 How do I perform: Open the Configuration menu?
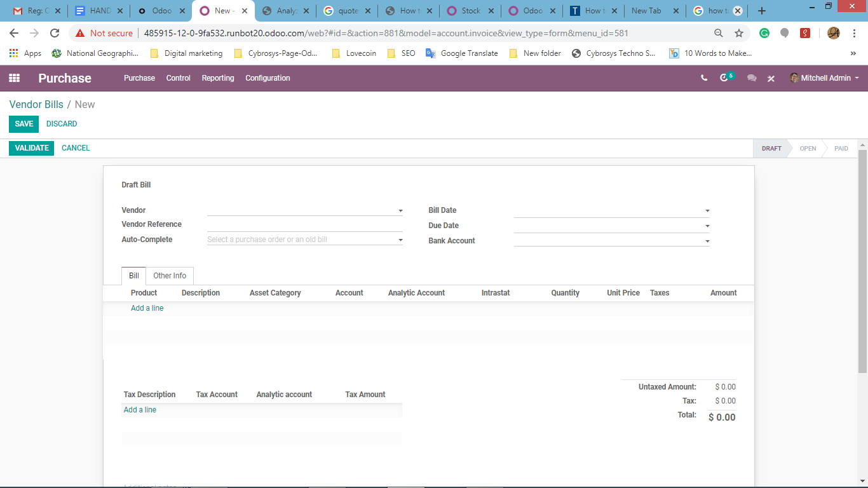point(268,78)
